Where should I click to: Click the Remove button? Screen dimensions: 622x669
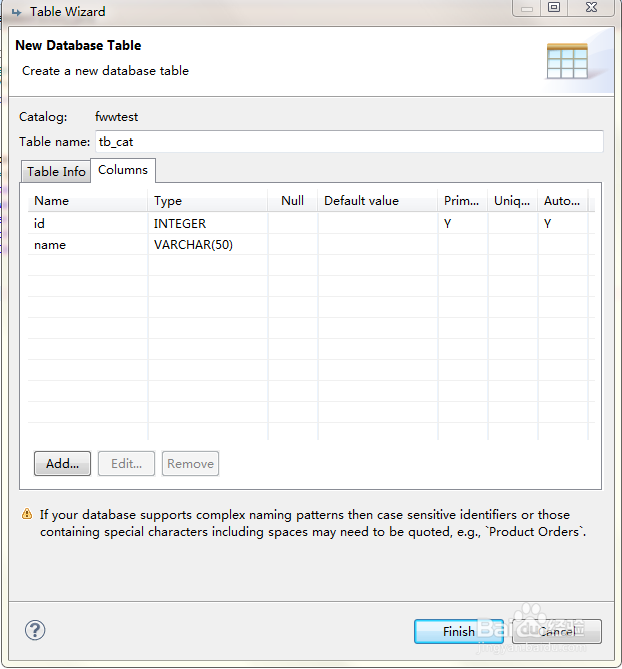[190, 463]
